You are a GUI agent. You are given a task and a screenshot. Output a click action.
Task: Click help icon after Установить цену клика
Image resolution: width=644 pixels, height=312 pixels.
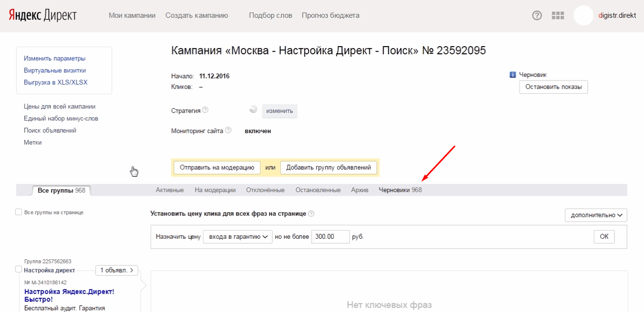[312, 214]
